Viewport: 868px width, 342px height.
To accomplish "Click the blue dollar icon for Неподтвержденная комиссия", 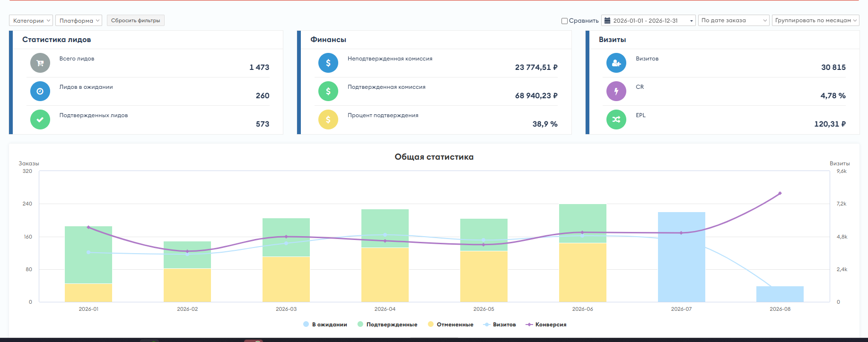I will (x=328, y=63).
